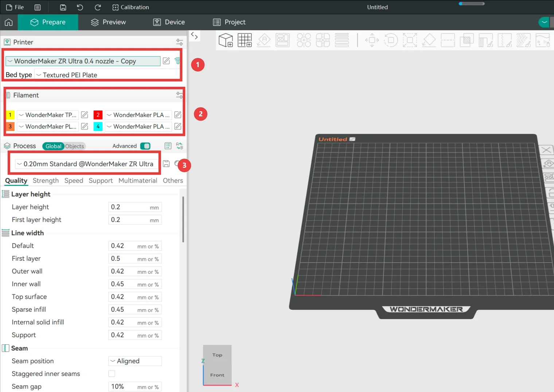Open the Support settings tab
This screenshot has height=392, width=554.
(101, 181)
